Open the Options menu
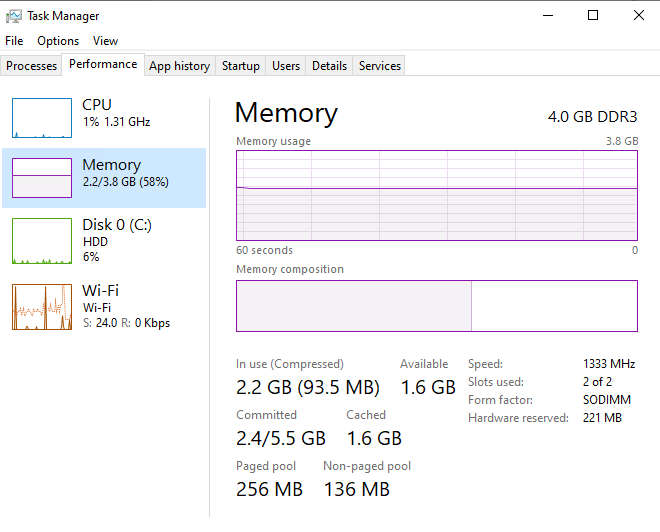Screen dimensions: 660x532 click(58, 41)
